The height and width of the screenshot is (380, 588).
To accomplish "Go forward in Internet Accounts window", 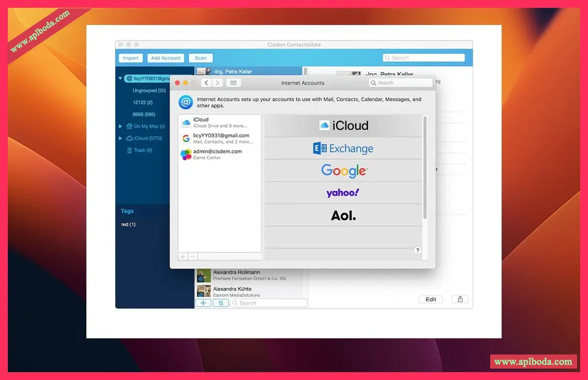I will coord(218,83).
